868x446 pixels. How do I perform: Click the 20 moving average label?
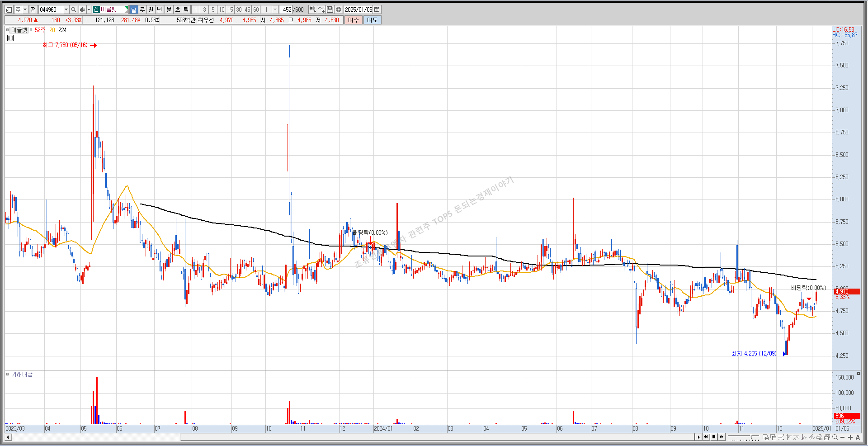pos(52,30)
